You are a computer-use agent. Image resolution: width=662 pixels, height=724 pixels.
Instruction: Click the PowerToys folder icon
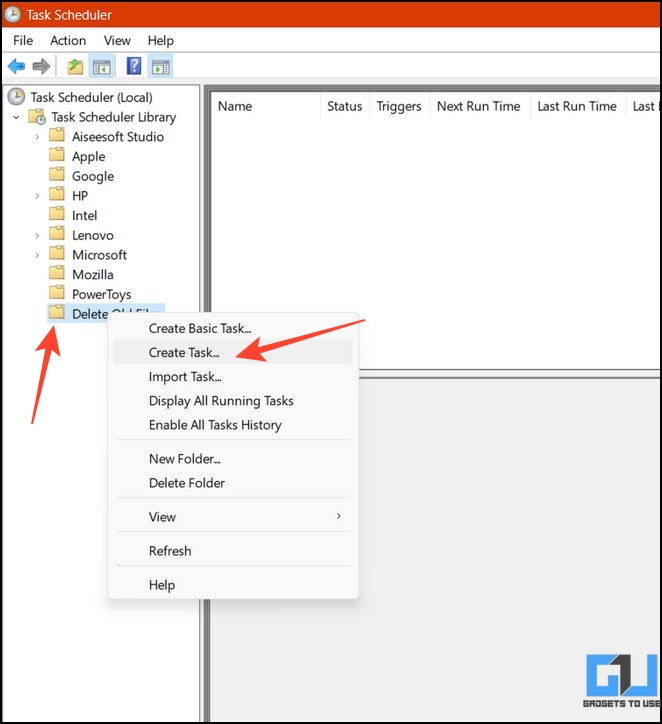tap(57, 294)
